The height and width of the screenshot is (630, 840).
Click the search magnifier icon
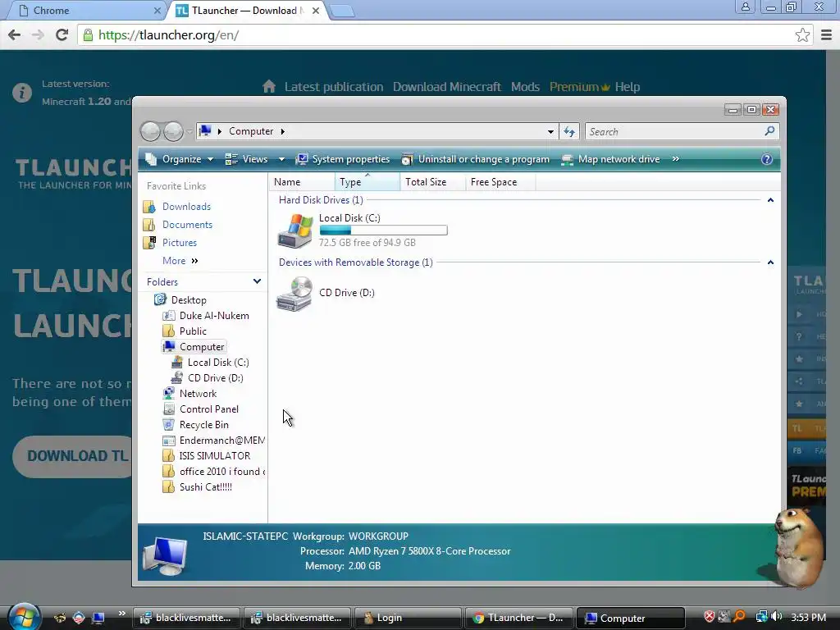click(x=769, y=131)
